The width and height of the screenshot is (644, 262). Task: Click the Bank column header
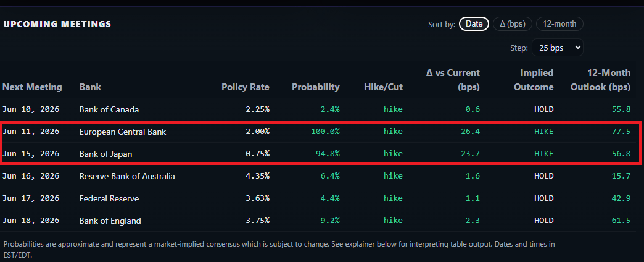click(90, 87)
